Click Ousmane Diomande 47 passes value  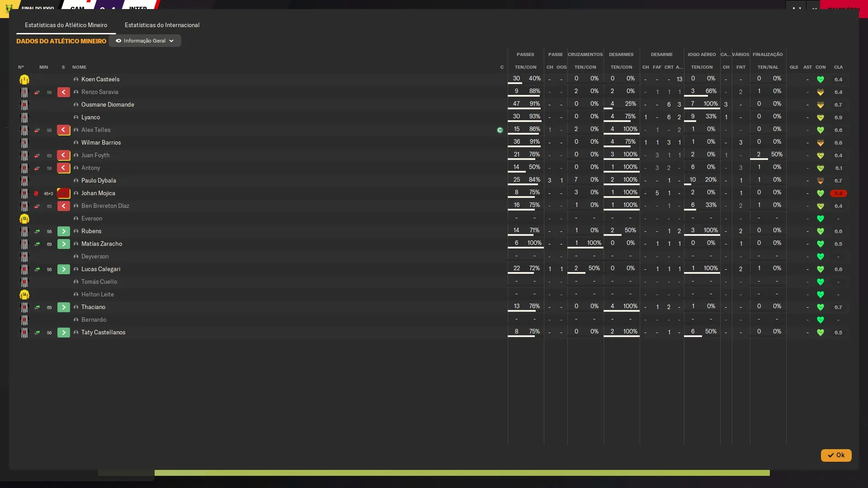(516, 104)
